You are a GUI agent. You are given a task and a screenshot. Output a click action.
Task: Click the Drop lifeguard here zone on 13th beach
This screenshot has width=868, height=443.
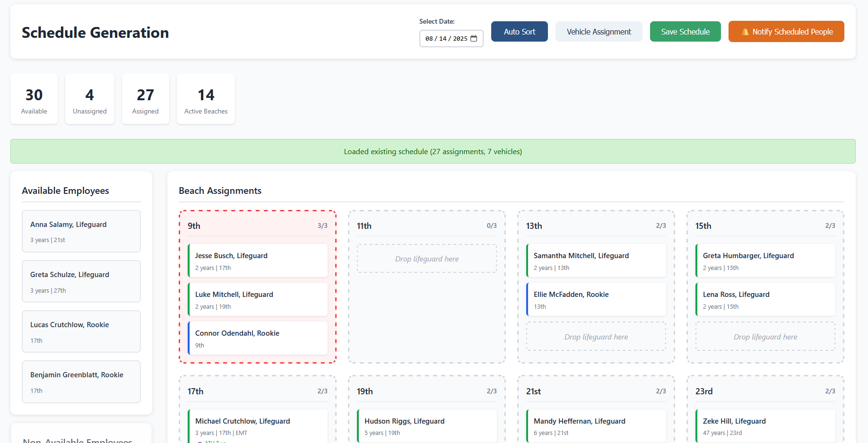pyautogui.click(x=596, y=336)
